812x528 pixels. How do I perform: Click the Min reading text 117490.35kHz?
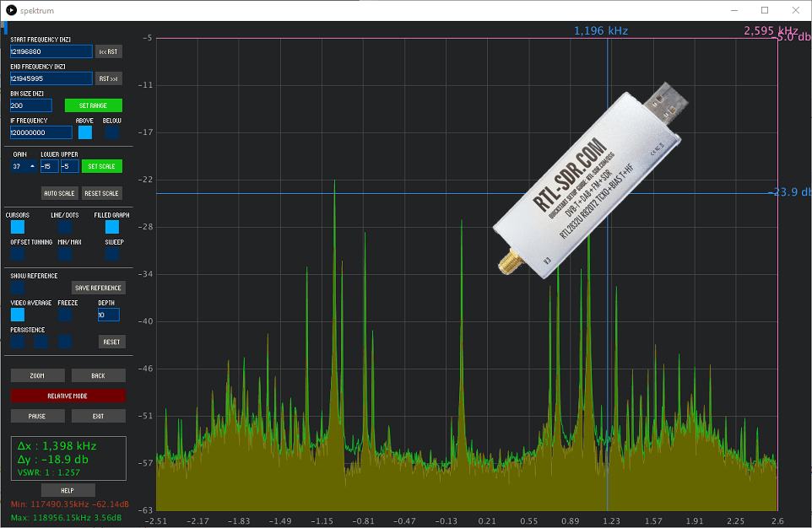coord(69,504)
